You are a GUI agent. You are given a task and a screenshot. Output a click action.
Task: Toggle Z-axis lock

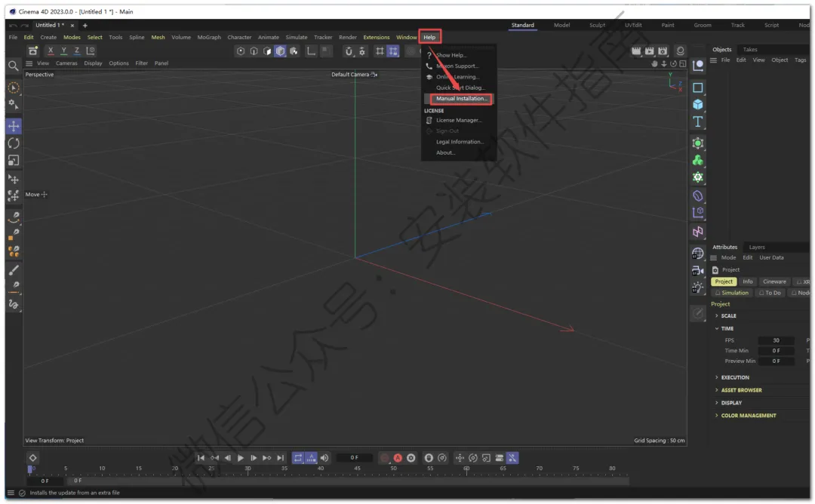coord(76,51)
